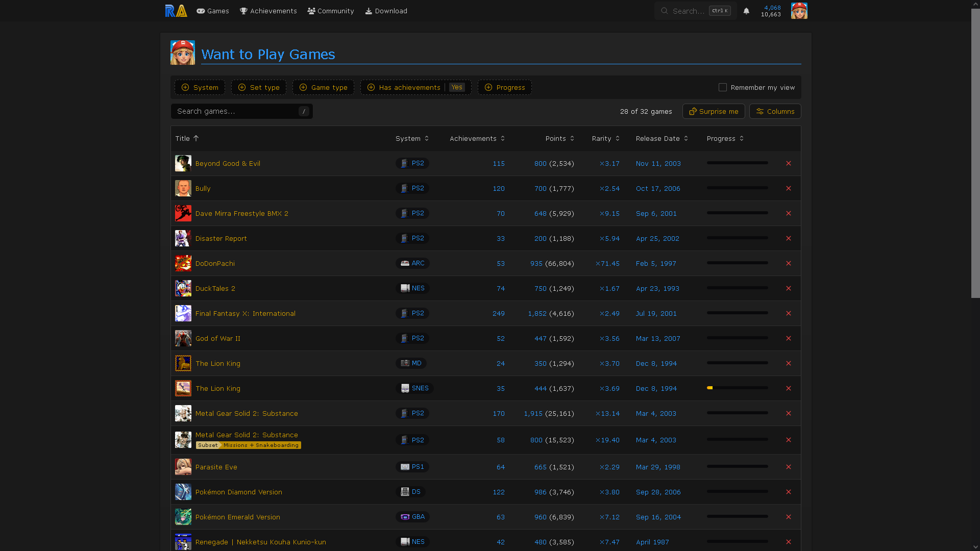Open the Progress filter dropdown
This screenshot has width=980, height=551.
tap(505, 87)
